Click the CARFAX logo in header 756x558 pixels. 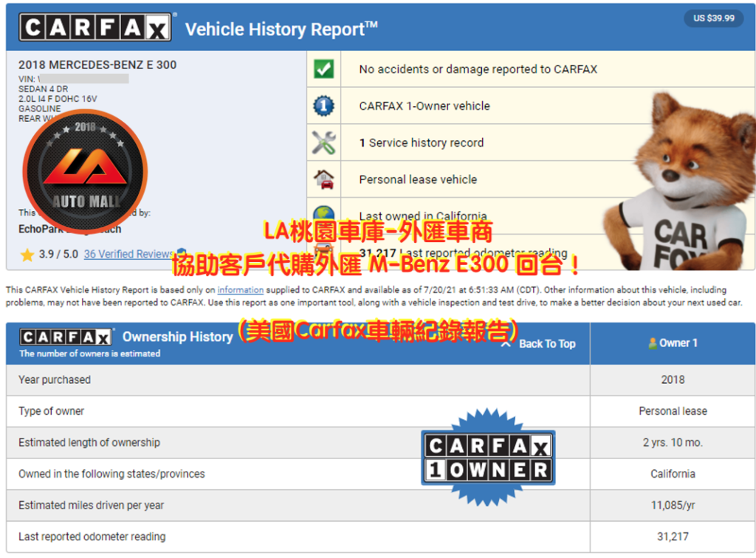point(95,27)
